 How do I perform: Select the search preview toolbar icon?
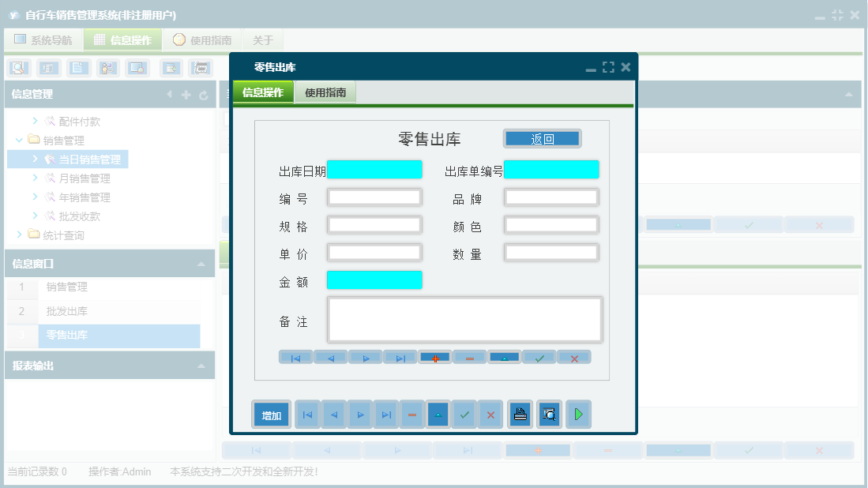(18, 68)
